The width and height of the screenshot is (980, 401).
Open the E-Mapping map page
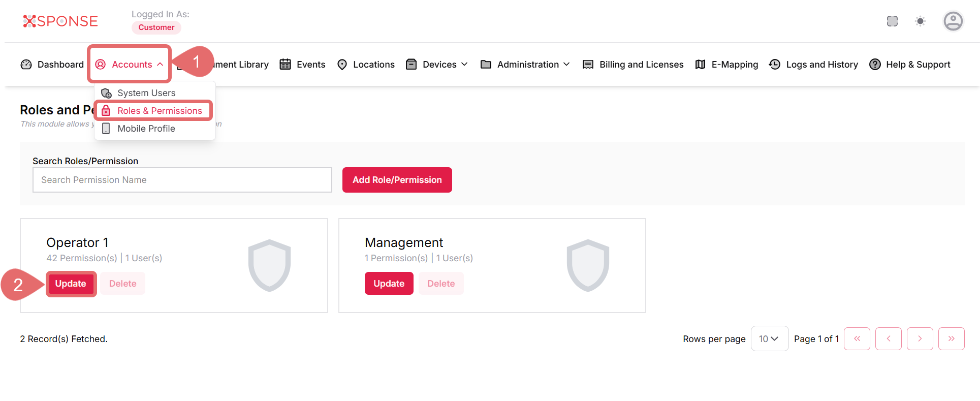pyautogui.click(x=726, y=65)
